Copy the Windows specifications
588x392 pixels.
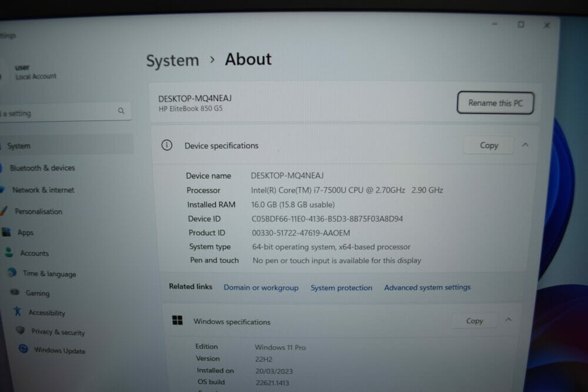[x=475, y=320]
